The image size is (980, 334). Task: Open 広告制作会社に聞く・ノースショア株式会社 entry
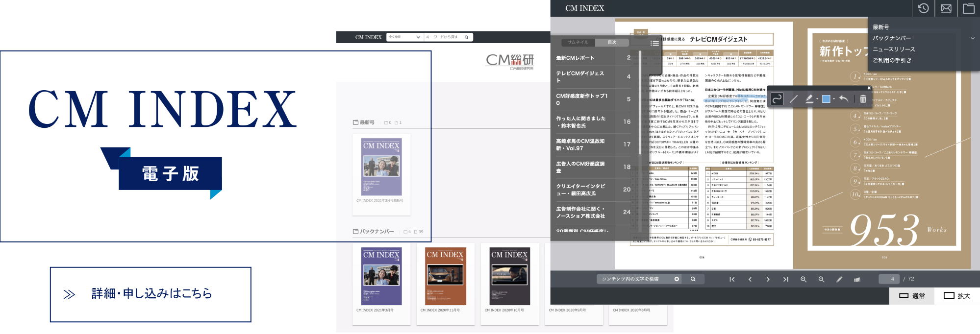pyautogui.click(x=593, y=212)
